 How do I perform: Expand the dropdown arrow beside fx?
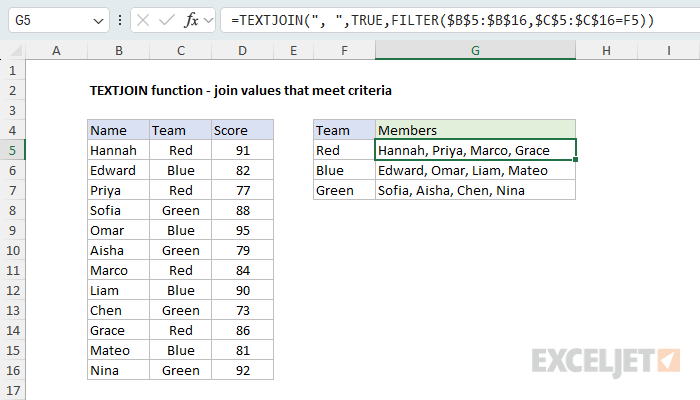[208, 20]
